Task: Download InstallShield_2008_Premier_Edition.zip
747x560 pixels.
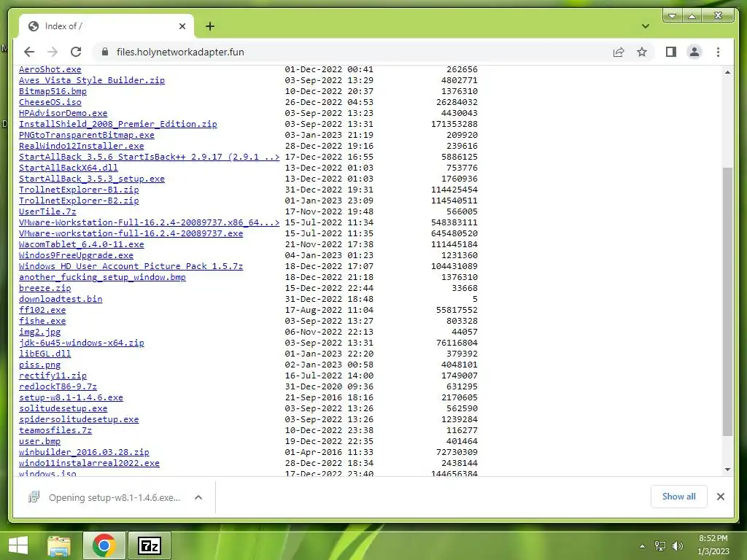Action: point(117,124)
